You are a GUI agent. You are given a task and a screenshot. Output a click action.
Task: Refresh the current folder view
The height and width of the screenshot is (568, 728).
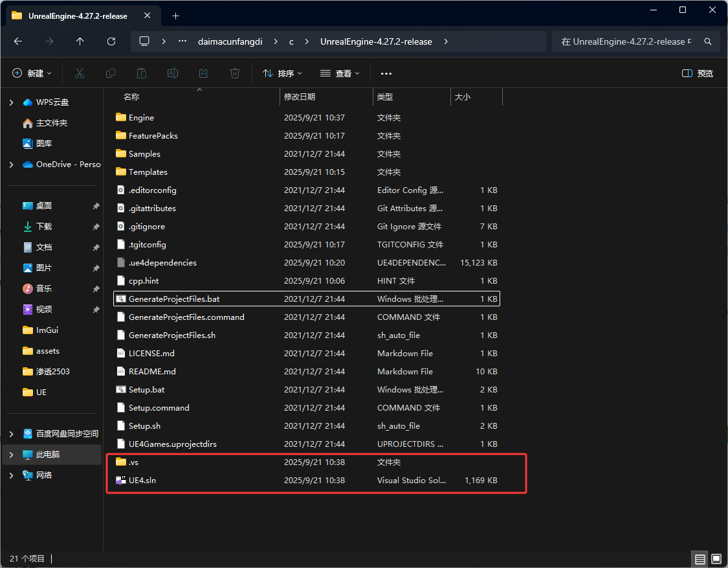tap(111, 41)
